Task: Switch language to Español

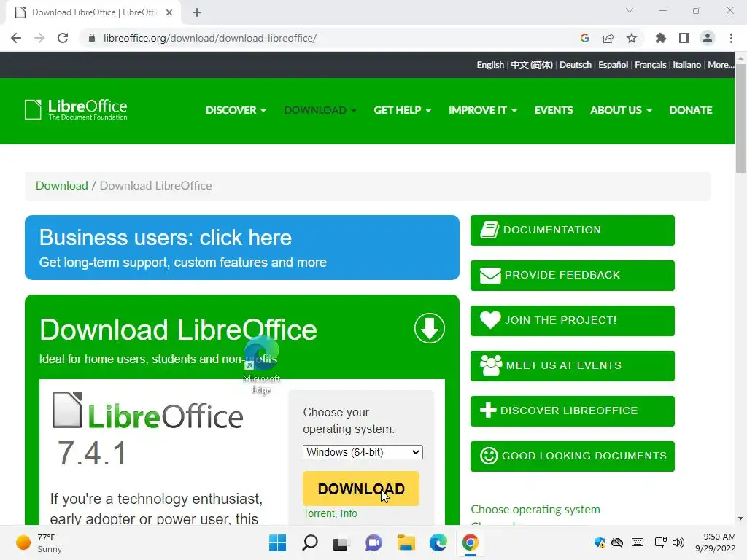Action: point(613,65)
